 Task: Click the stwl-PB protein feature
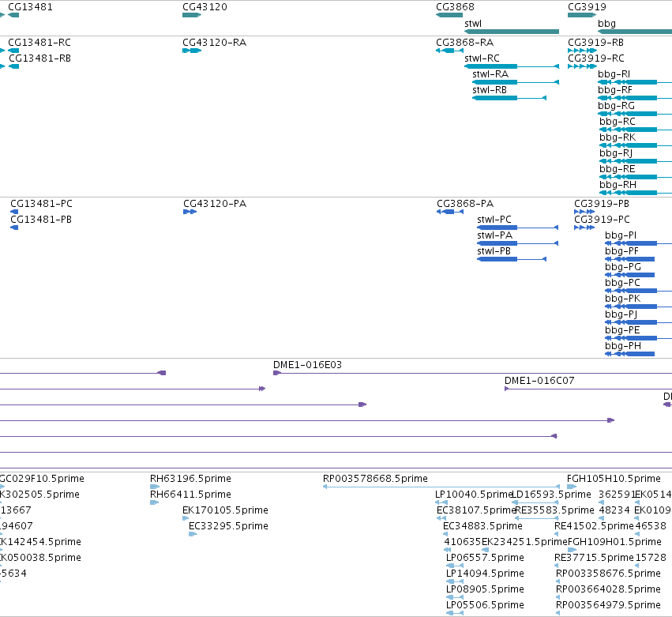click(x=494, y=251)
